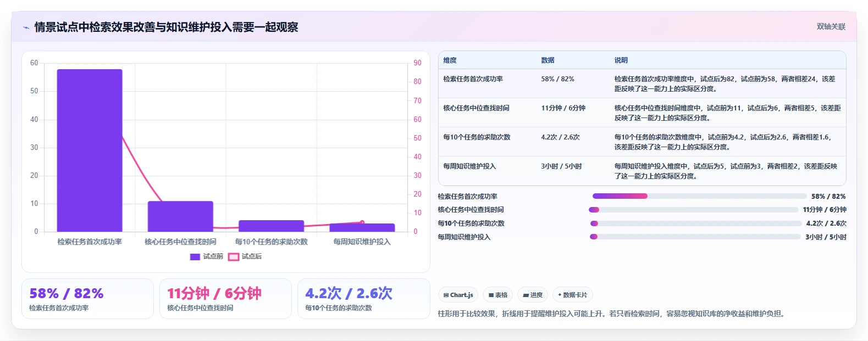
Task: Click the lightning icon beside the title
Action: coord(26,27)
